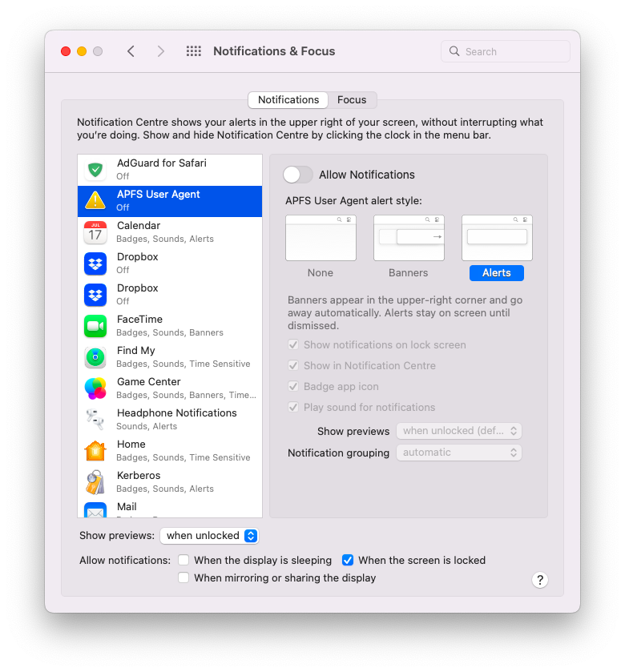Minimize the window with the yellow button
This screenshot has width=625, height=672.
[x=82, y=51]
